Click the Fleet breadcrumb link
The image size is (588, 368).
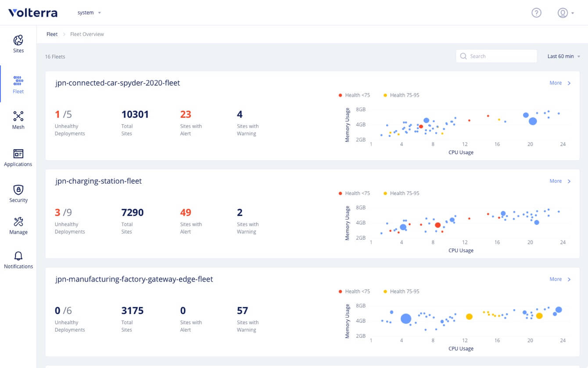point(52,34)
